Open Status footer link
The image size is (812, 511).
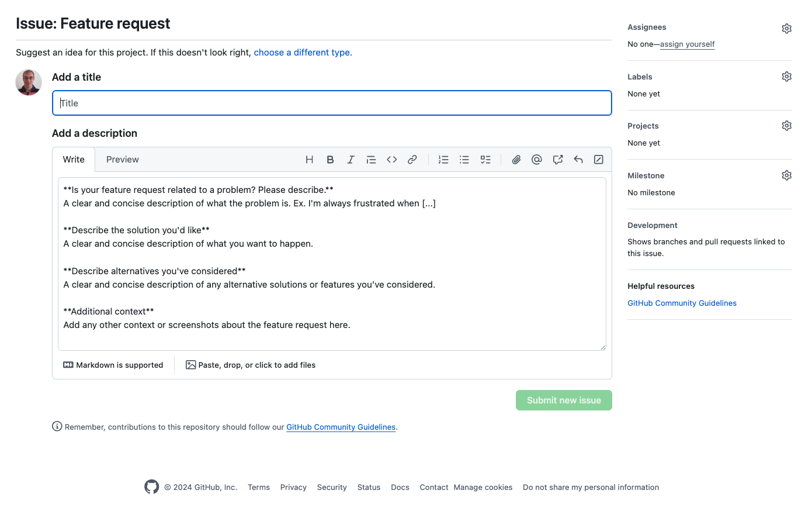pos(369,487)
